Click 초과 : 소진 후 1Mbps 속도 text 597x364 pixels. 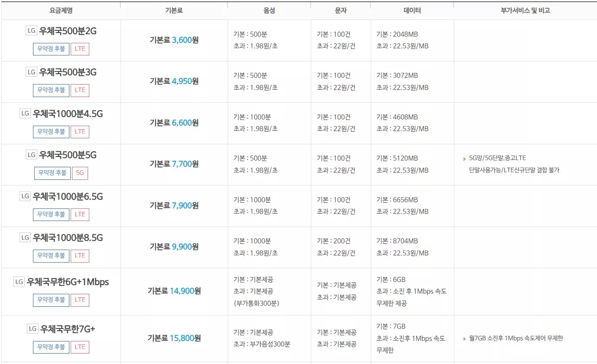pos(411,292)
